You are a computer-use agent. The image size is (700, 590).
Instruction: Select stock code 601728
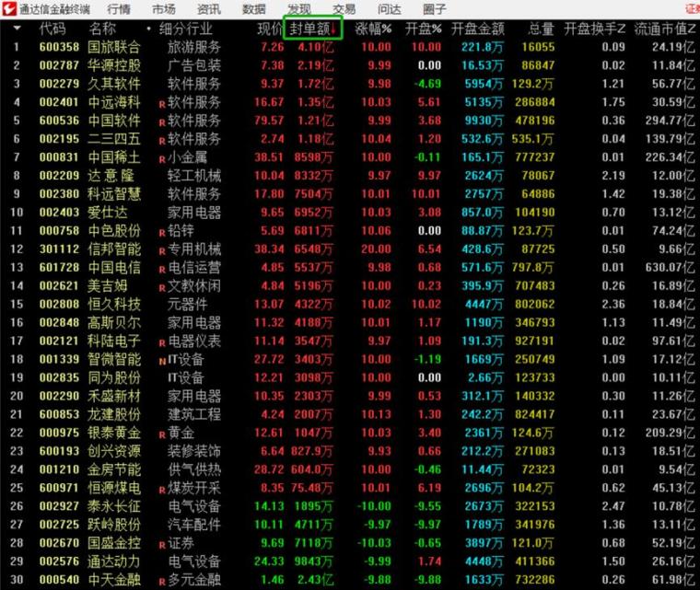(59, 267)
